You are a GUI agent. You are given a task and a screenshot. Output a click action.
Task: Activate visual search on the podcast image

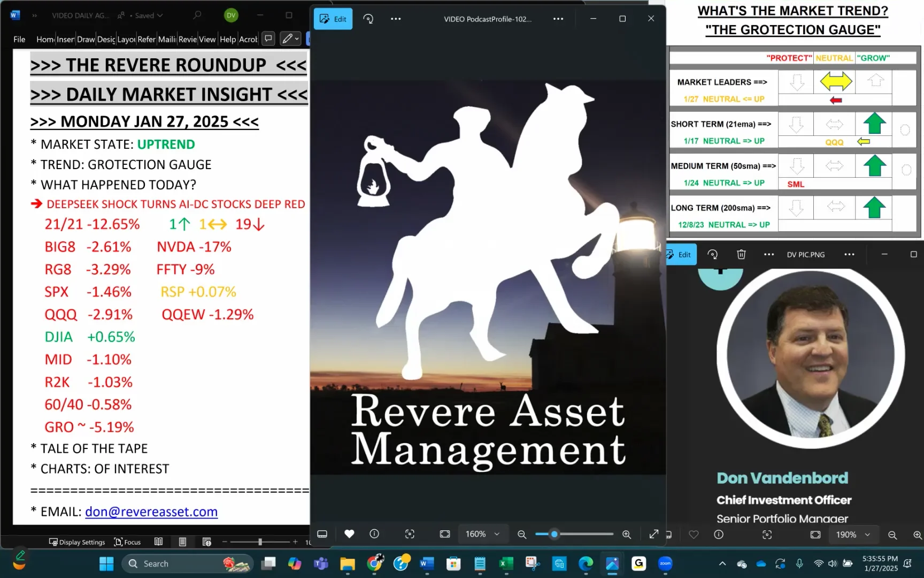click(x=410, y=534)
